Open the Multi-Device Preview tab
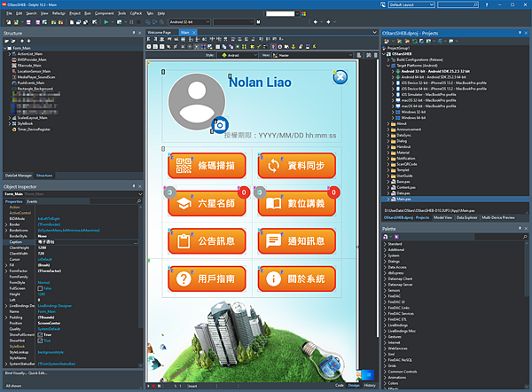The image size is (532, 392). point(498,217)
